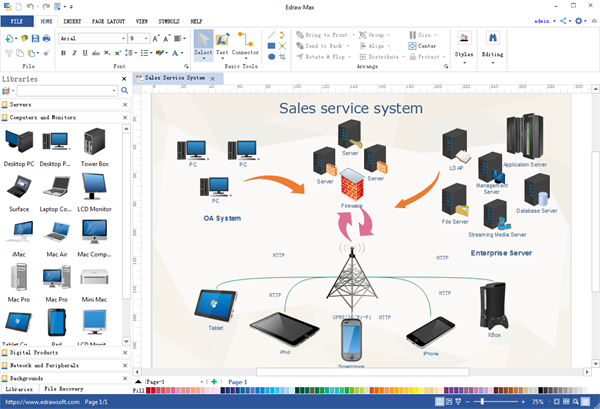600x409 pixels.
Task: Pick a red swatch from color bar
Action: coord(152,390)
